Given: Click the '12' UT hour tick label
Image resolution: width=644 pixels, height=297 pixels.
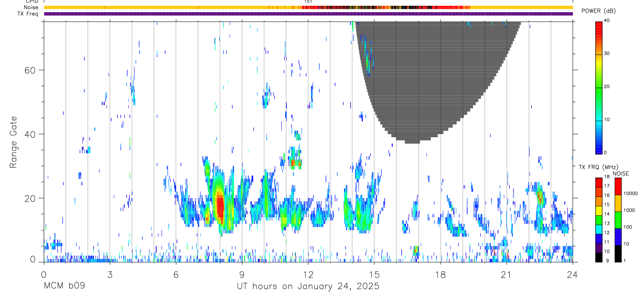Looking at the screenshot, I should coord(308,274).
